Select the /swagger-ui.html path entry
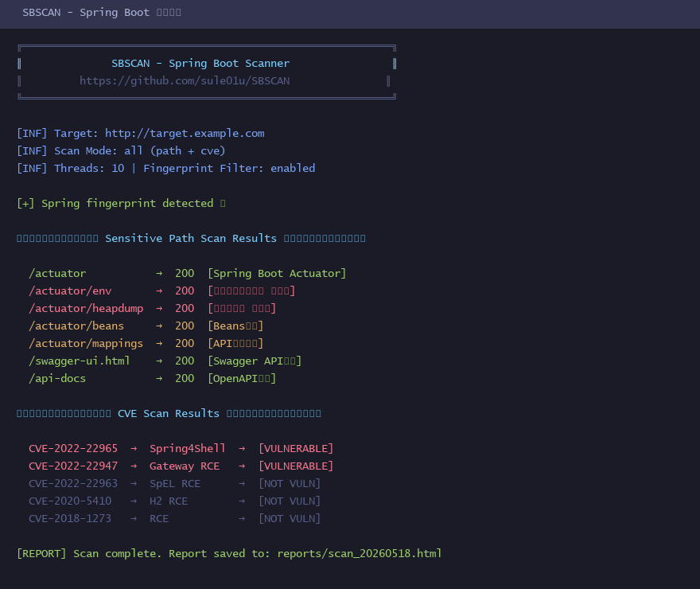This screenshot has width=700, height=589. (80, 361)
